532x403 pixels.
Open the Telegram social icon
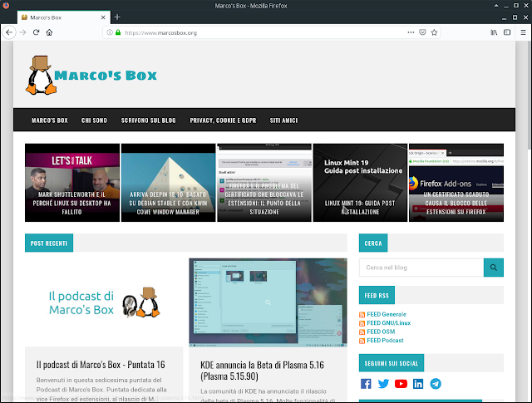click(436, 384)
